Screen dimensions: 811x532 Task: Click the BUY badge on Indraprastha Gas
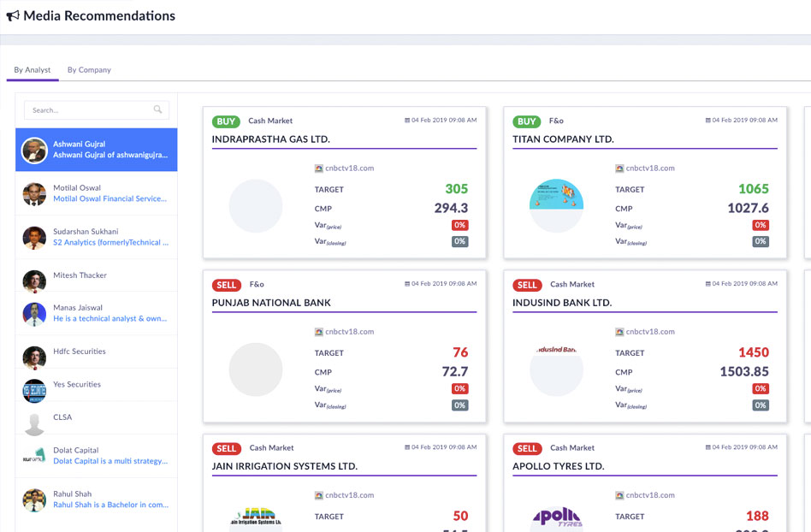[x=226, y=121]
